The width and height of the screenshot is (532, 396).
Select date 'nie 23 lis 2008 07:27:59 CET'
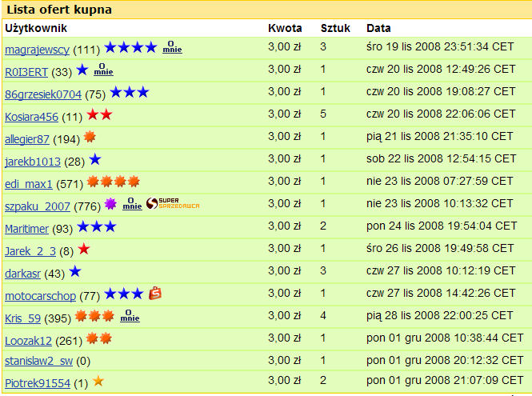[x=440, y=182]
